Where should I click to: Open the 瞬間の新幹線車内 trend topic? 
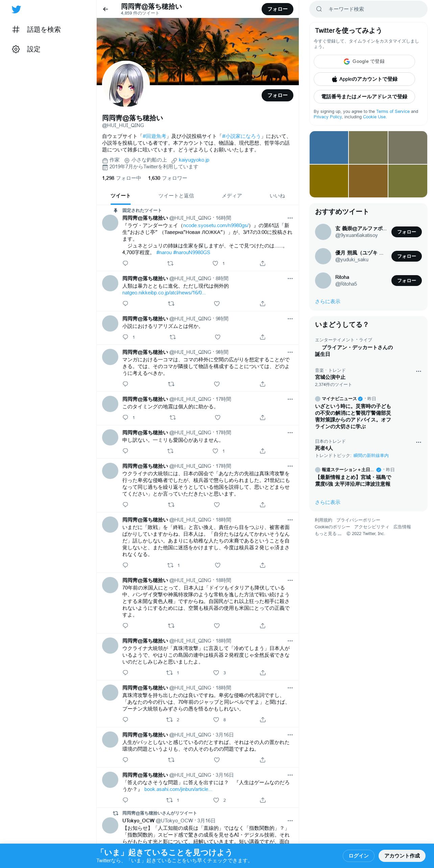371,456
